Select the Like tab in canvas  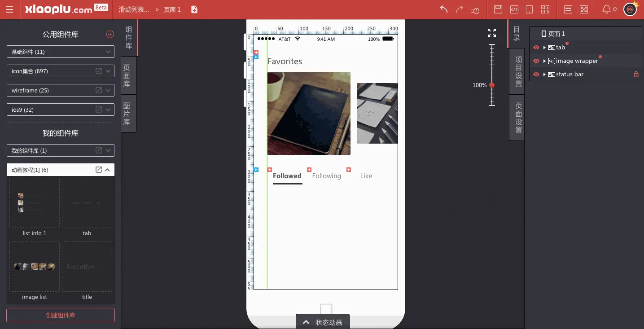click(x=366, y=176)
